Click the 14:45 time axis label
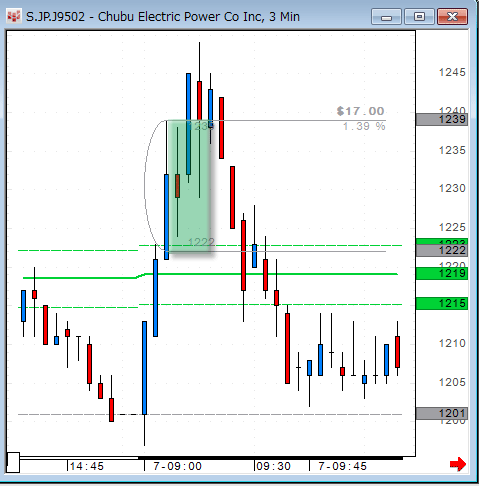This screenshot has width=479, height=486. pyautogui.click(x=87, y=466)
